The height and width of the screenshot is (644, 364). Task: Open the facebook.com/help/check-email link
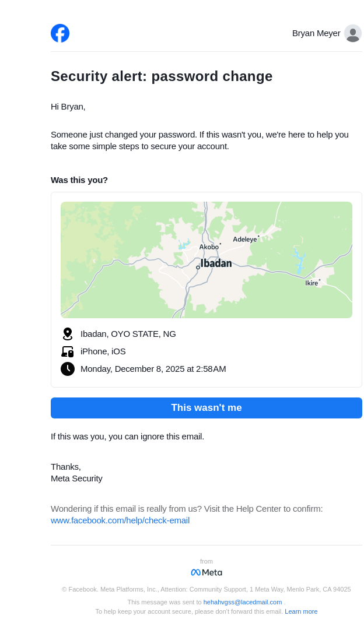pyautogui.click(x=120, y=520)
